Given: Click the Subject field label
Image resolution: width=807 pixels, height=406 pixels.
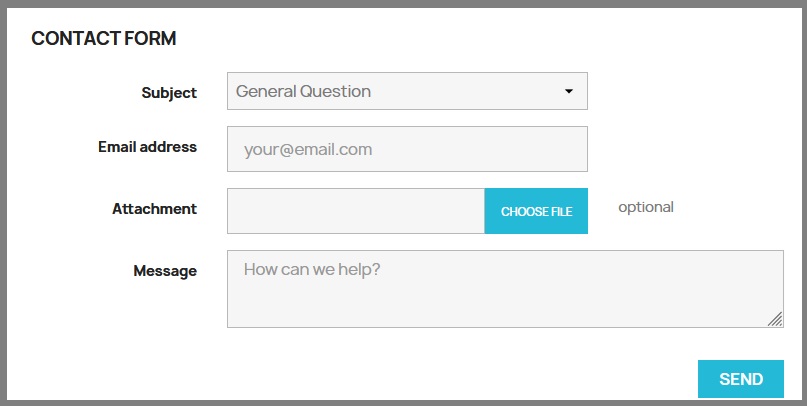Looking at the screenshot, I should 169,93.
